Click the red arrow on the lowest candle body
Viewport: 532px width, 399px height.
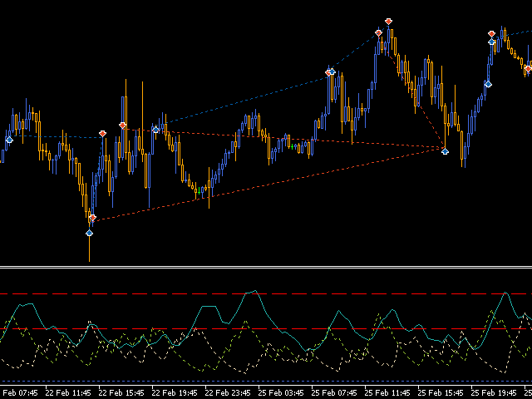coord(92,218)
